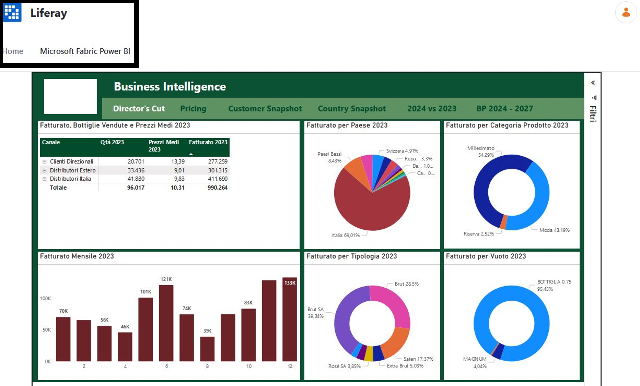Click the Saten 17,37% donut label

click(418, 359)
